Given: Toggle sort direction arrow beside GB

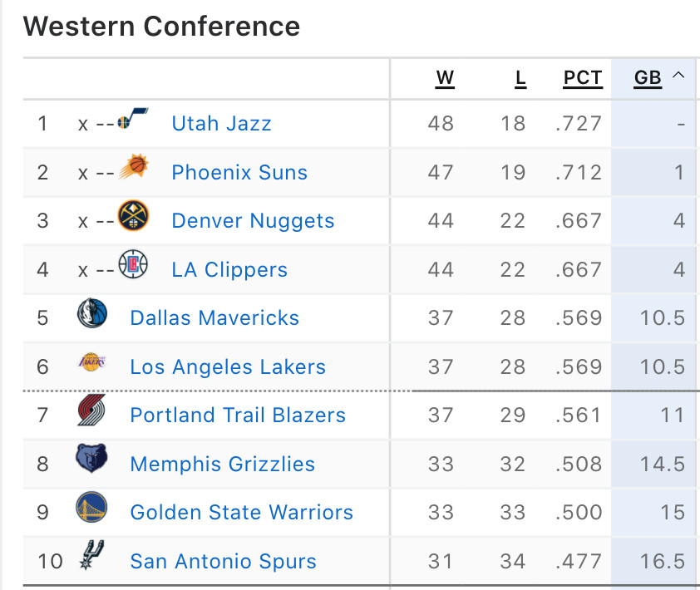Looking at the screenshot, I should pos(678,75).
